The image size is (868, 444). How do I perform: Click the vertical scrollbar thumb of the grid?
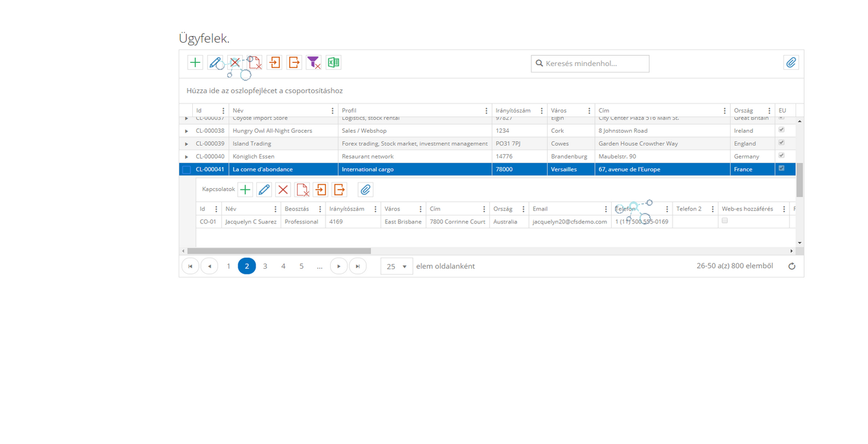pyautogui.click(x=799, y=180)
